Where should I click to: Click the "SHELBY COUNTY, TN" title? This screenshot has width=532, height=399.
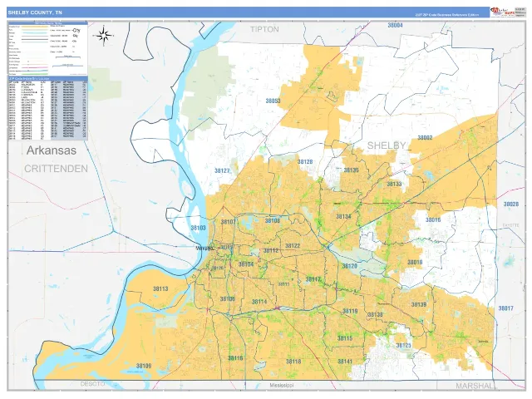(35, 12)
